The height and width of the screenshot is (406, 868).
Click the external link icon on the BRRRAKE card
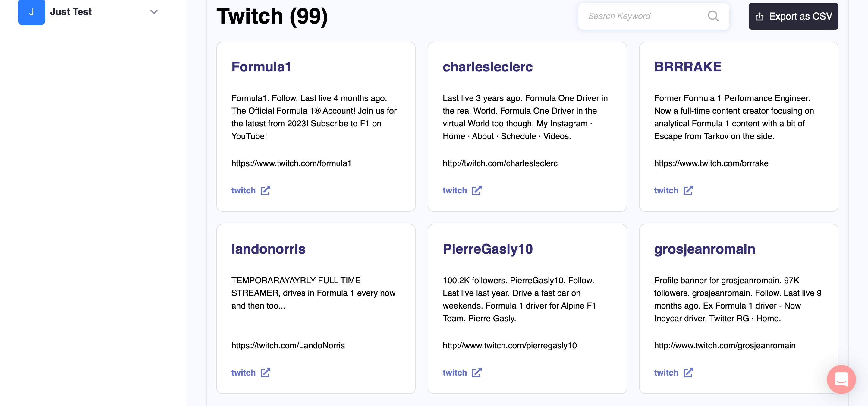(688, 191)
